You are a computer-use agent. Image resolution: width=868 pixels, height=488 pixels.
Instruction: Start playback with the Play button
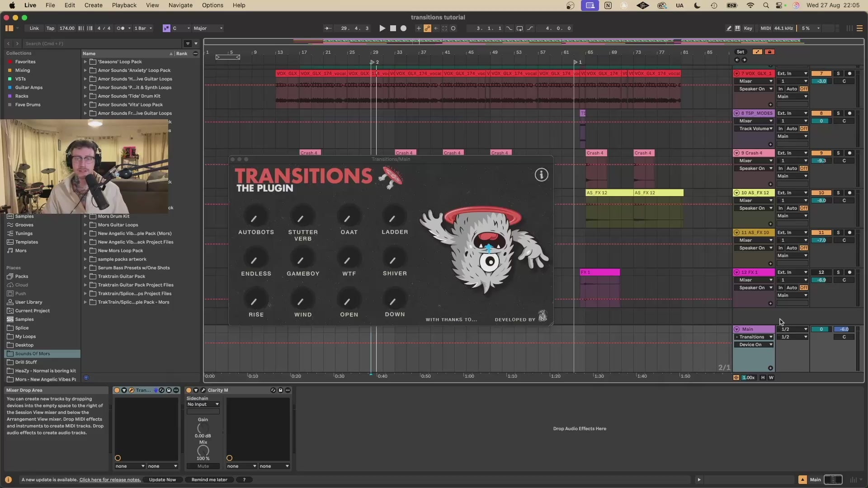click(x=382, y=28)
